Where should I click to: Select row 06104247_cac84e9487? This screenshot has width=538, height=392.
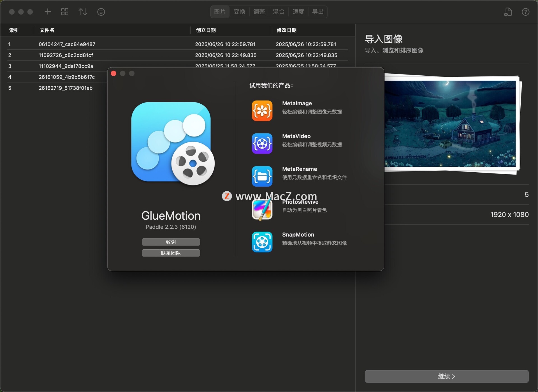[x=178, y=44]
